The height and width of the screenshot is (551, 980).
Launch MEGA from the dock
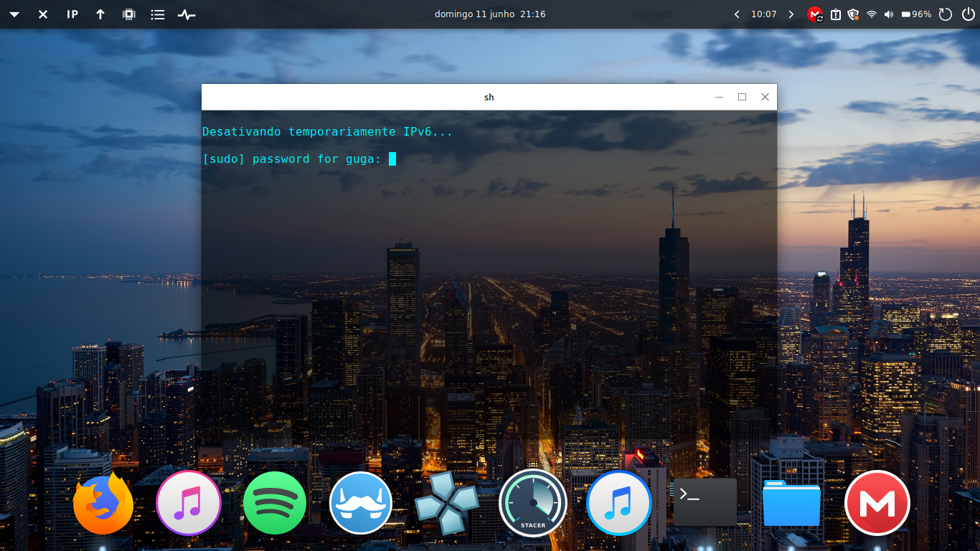click(x=877, y=503)
